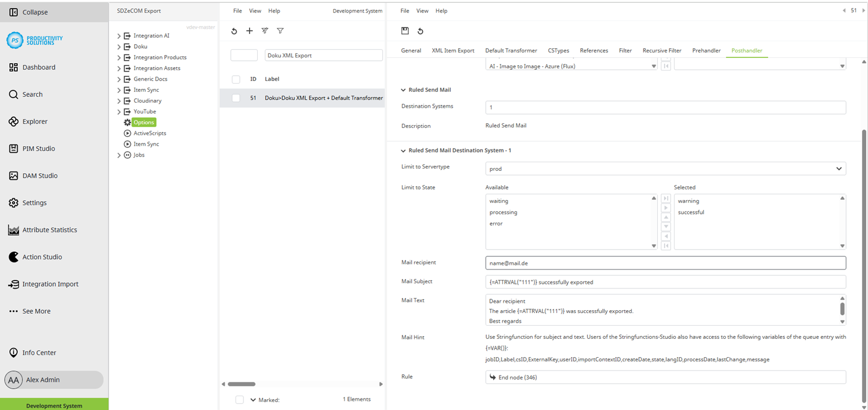868x410 pixels.
Task: Open Search in the sidebar
Action: click(26, 94)
